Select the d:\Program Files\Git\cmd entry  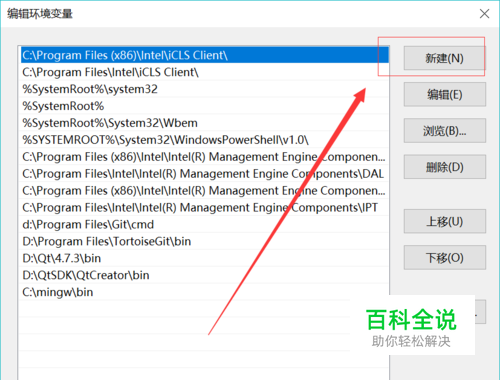coord(204,224)
